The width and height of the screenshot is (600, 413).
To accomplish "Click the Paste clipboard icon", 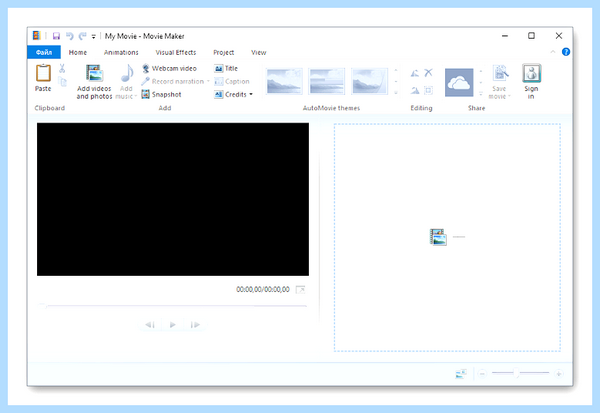I will pyautogui.click(x=43, y=73).
